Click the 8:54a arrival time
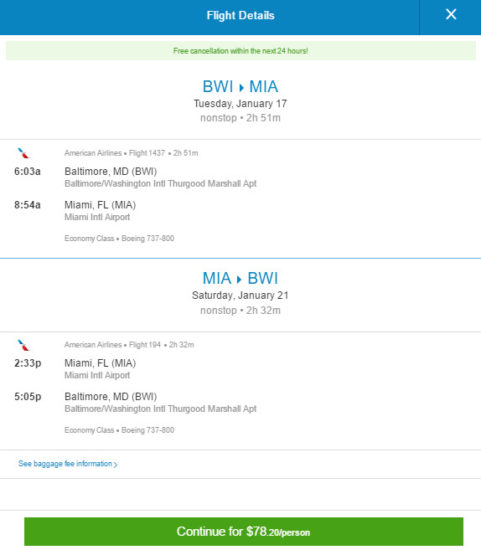This screenshot has width=481, height=550. click(x=27, y=205)
